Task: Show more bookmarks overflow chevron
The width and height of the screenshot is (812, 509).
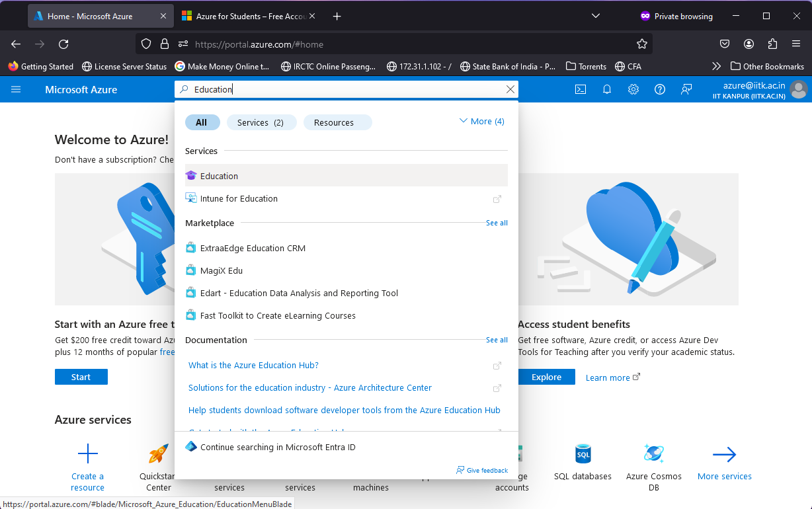Action: point(716,66)
